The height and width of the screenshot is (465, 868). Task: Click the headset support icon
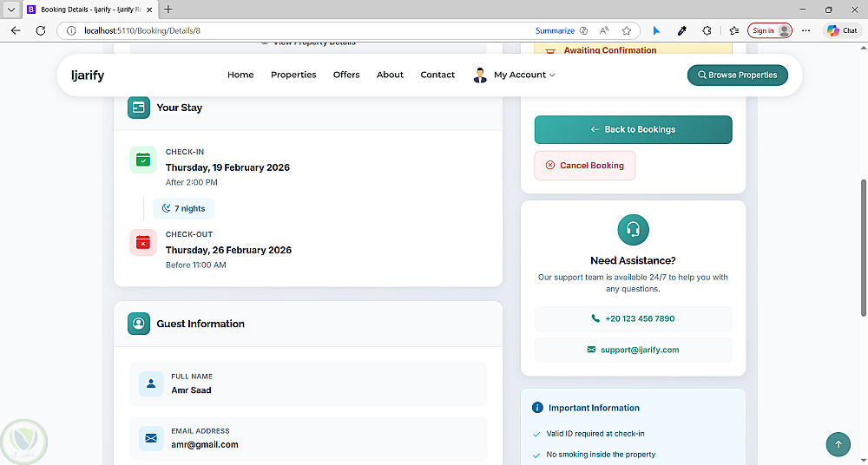coord(633,230)
